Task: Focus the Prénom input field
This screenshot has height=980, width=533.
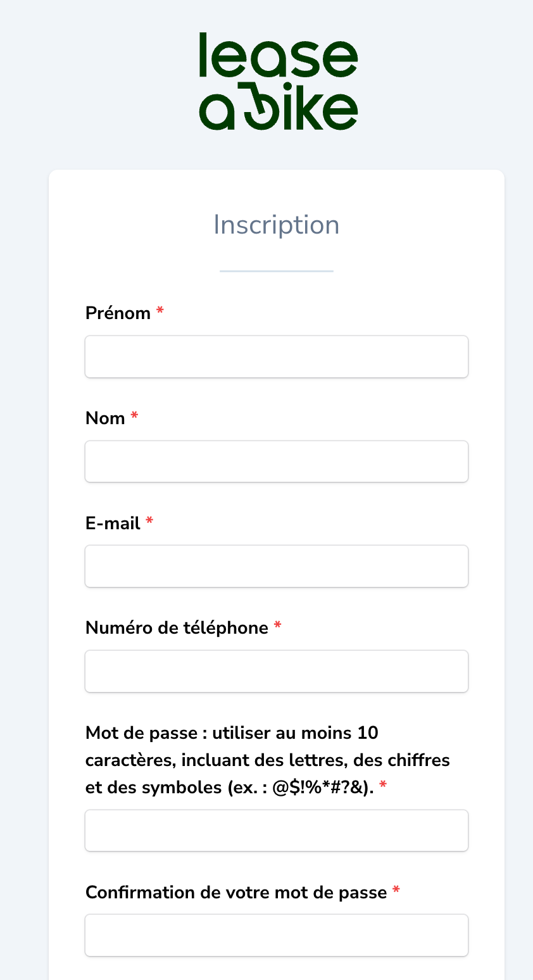Action: click(x=277, y=357)
